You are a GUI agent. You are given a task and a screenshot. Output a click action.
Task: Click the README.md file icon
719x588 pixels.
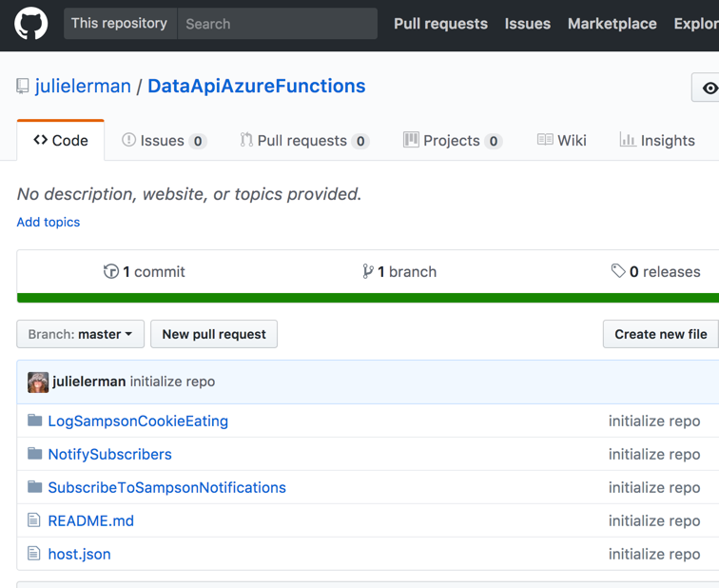coord(34,520)
